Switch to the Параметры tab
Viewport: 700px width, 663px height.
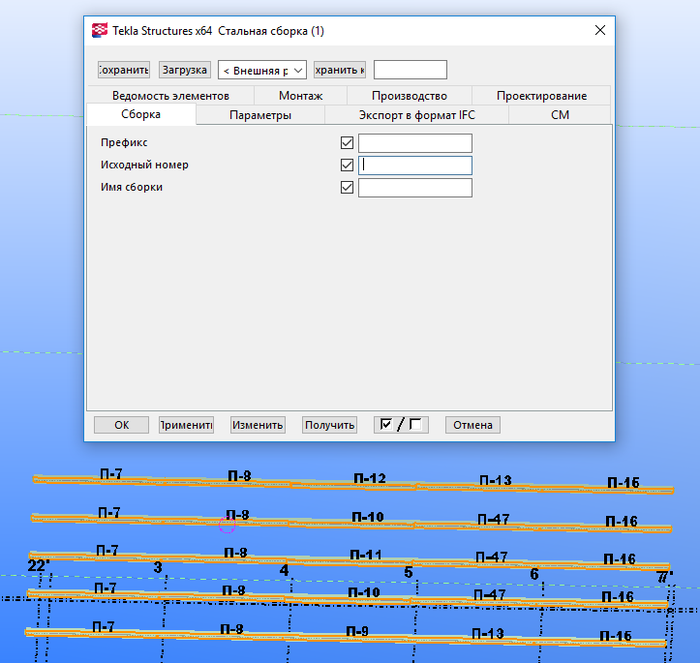coord(260,116)
